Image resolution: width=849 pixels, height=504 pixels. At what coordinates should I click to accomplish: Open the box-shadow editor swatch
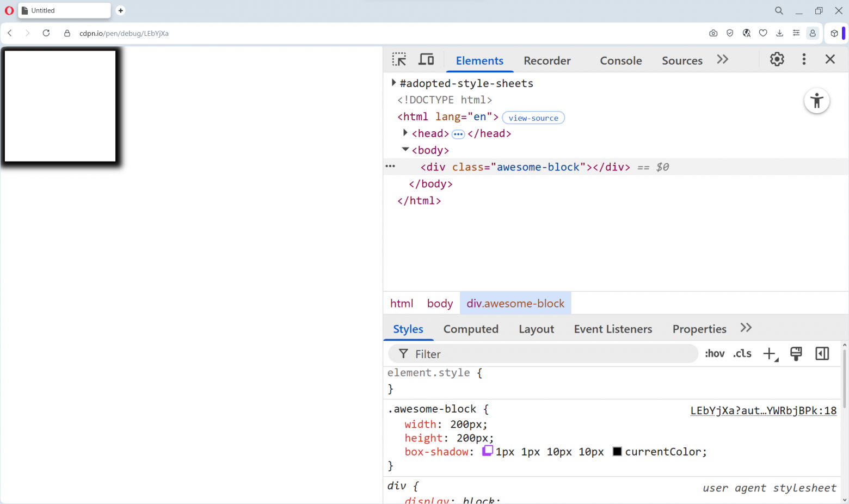pyautogui.click(x=488, y=451)
